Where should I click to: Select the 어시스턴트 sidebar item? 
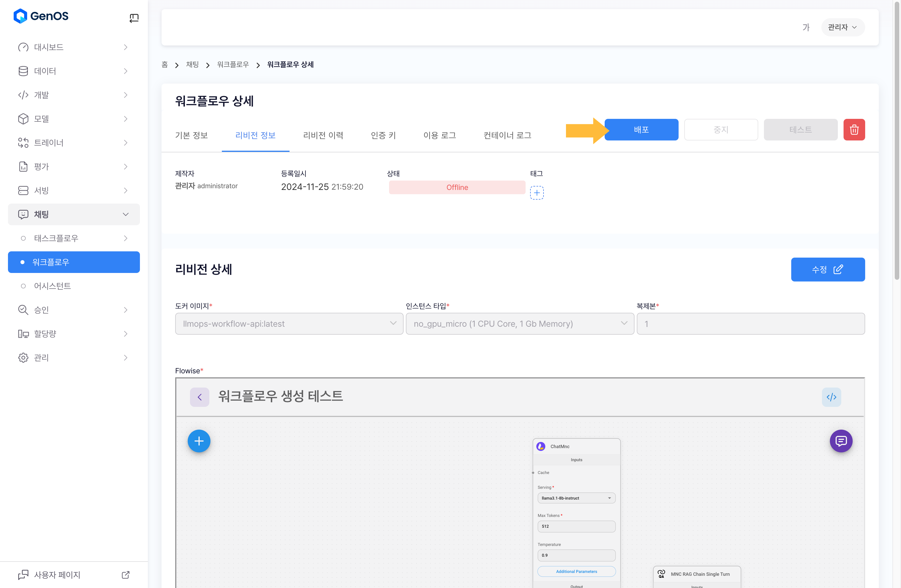[52, 286]
